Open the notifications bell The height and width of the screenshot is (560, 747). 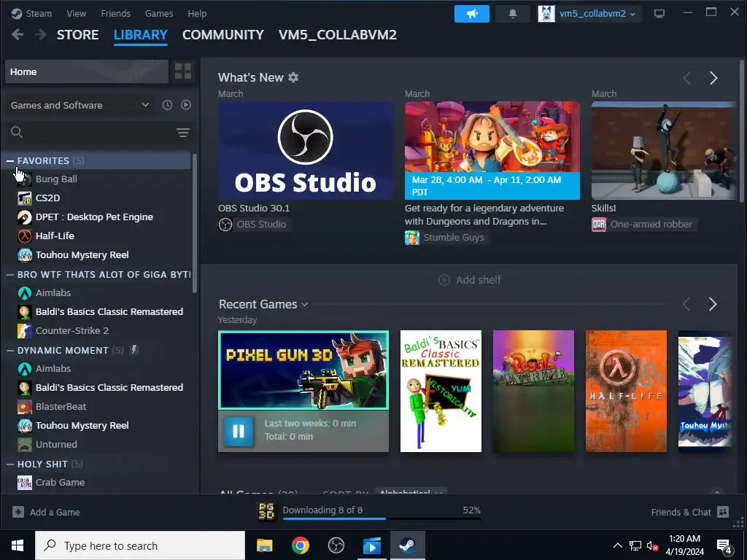click(x=513, y=14)
